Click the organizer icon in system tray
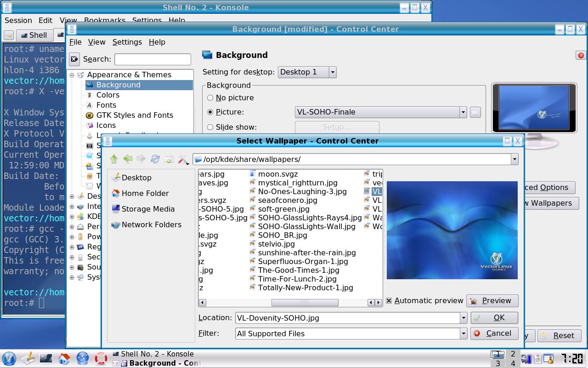The image size is (588, 368). point(548,358)
